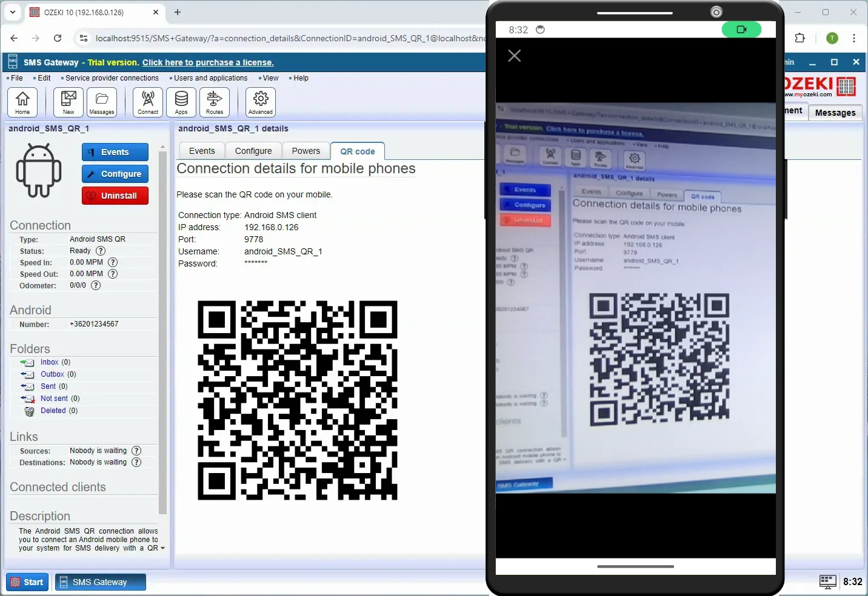Screen dimensions: 868x596
Task: Click the help icon next to Speed In
Action: [x=113, y=262]
